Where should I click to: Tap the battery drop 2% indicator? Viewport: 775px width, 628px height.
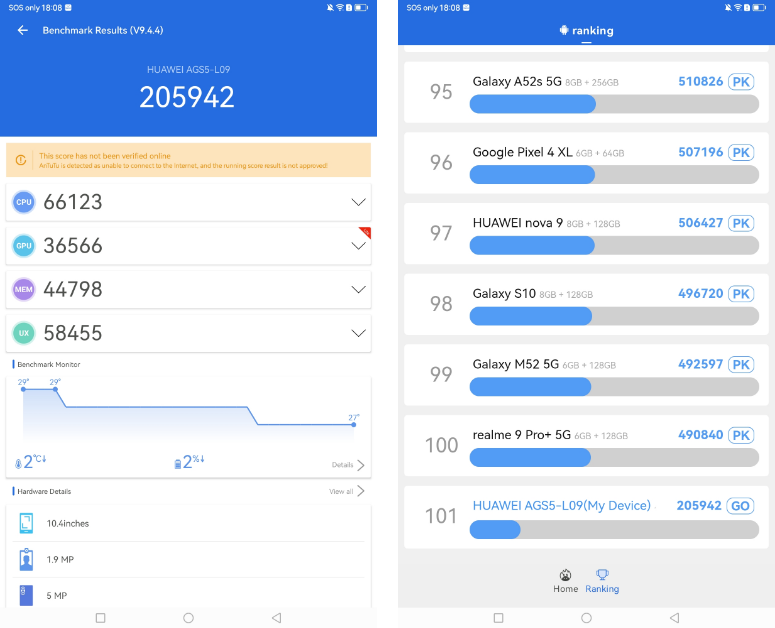[189, 461]
